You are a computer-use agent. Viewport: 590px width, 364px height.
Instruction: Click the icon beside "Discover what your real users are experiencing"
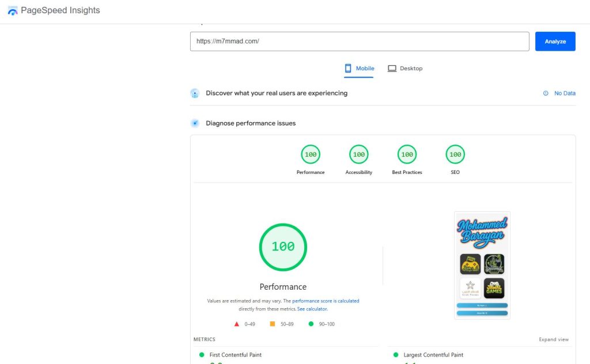[195, 93]
